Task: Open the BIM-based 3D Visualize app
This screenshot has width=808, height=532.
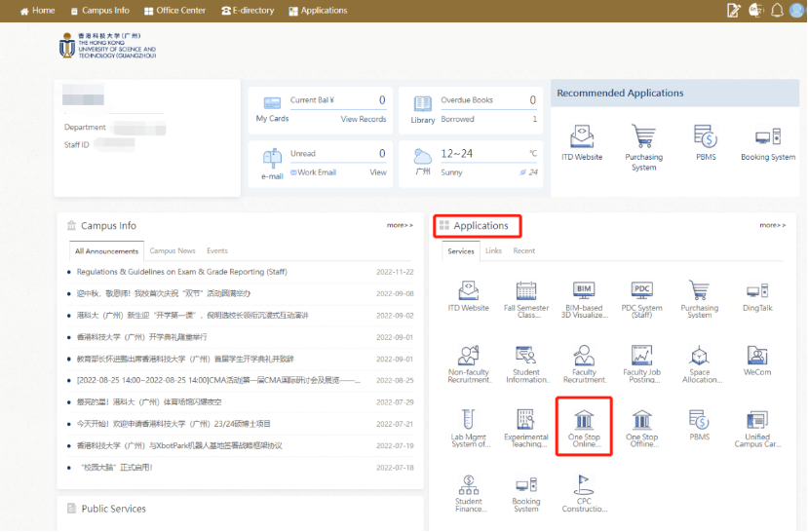Action: coord(584,300)
